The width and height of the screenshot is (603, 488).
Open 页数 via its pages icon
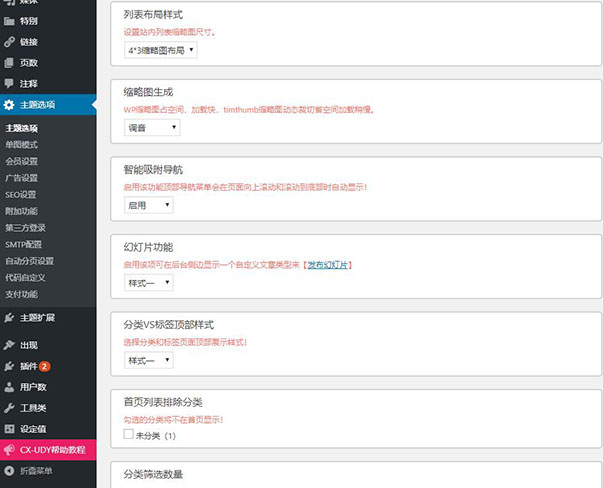(x=9, y=62)
